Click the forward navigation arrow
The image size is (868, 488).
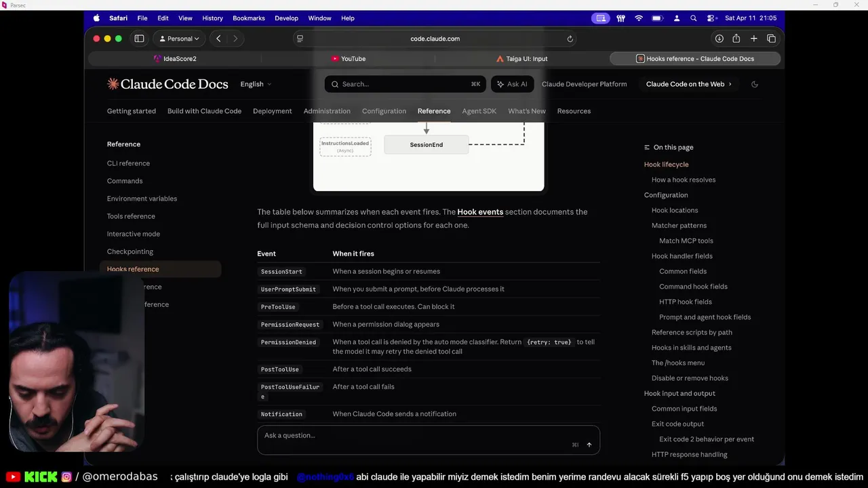(235, 39)
